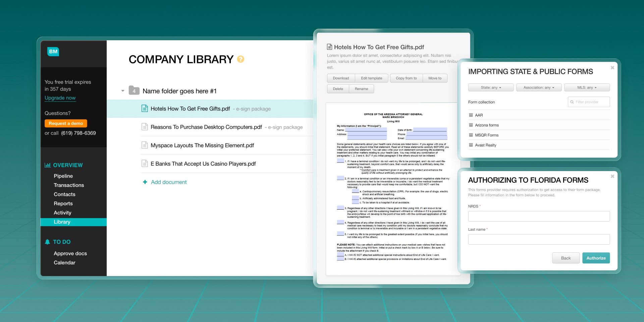
Task: Close the Importing State & Public Forms dialog
Action: (x=612, y=68)
